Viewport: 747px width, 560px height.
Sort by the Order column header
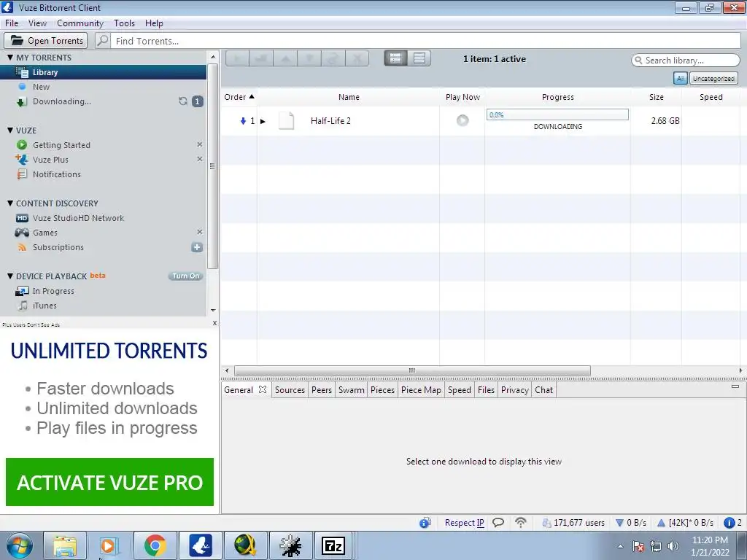click(x=239, y=97)
